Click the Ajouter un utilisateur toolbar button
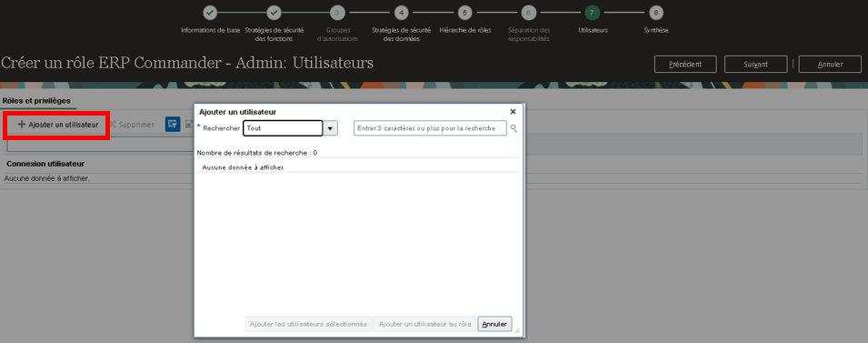 click(58, 125)
